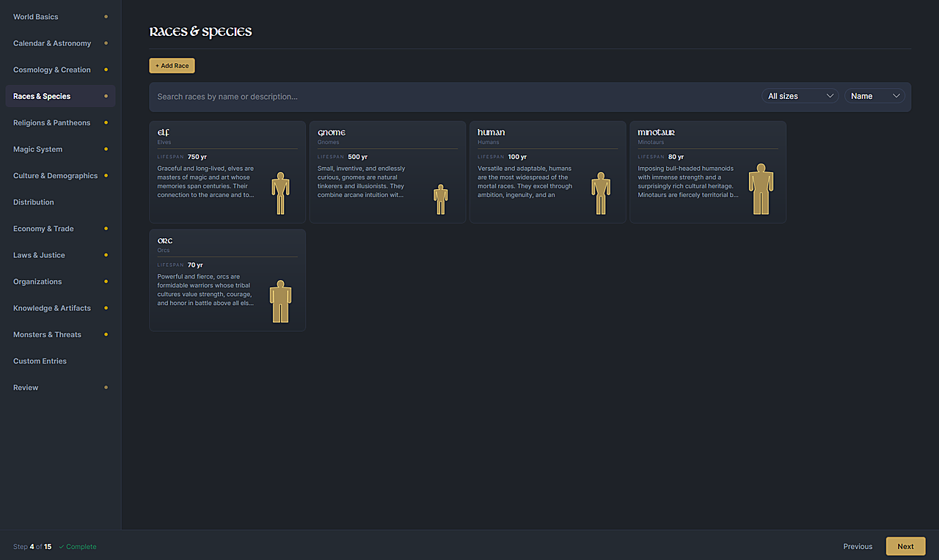Click the Next button
Image resolution: width=939 pixels, height=560 pixels.
click(905, 546)
